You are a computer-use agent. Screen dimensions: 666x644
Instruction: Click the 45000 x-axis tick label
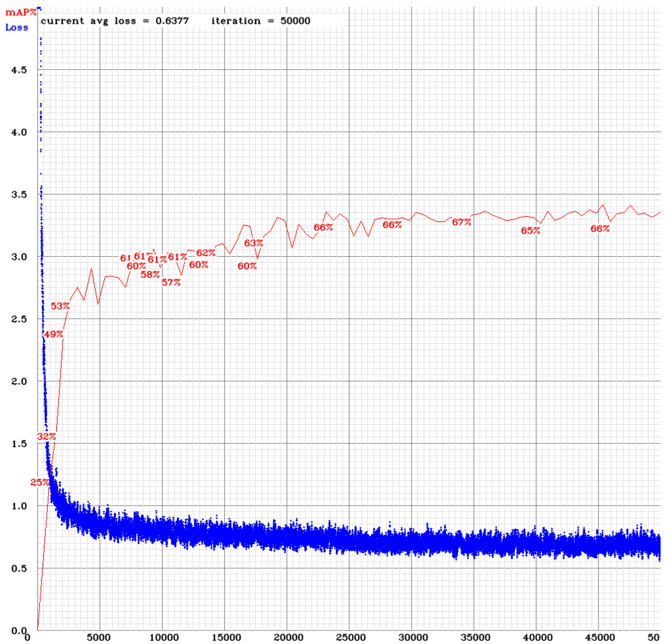(x=600, y=637)
